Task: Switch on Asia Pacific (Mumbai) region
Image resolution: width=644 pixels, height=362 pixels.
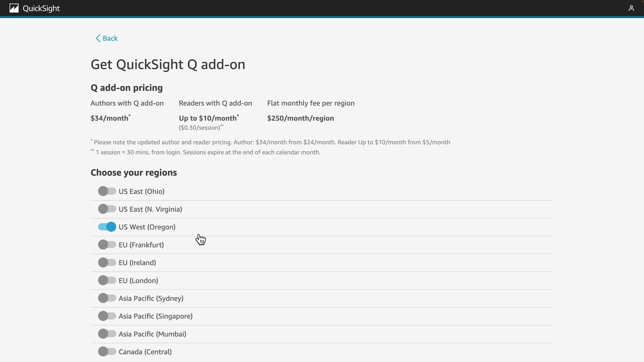Action: 107,334
